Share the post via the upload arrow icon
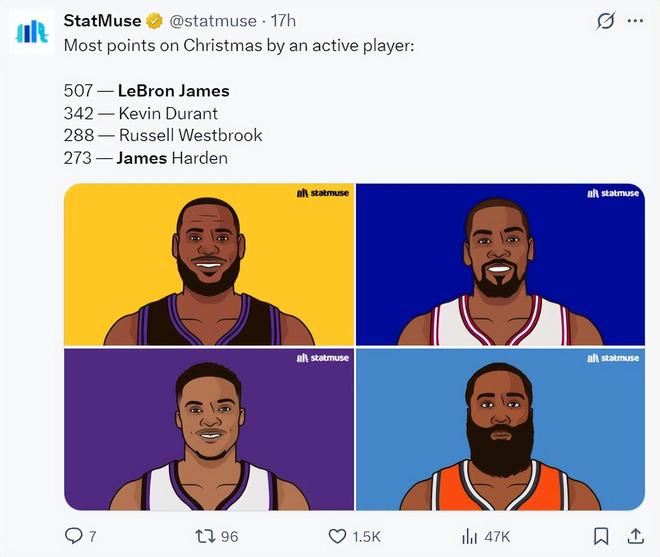Image resolution: width=660 pixels, height=557 pixels. click(x=635, y=537)
